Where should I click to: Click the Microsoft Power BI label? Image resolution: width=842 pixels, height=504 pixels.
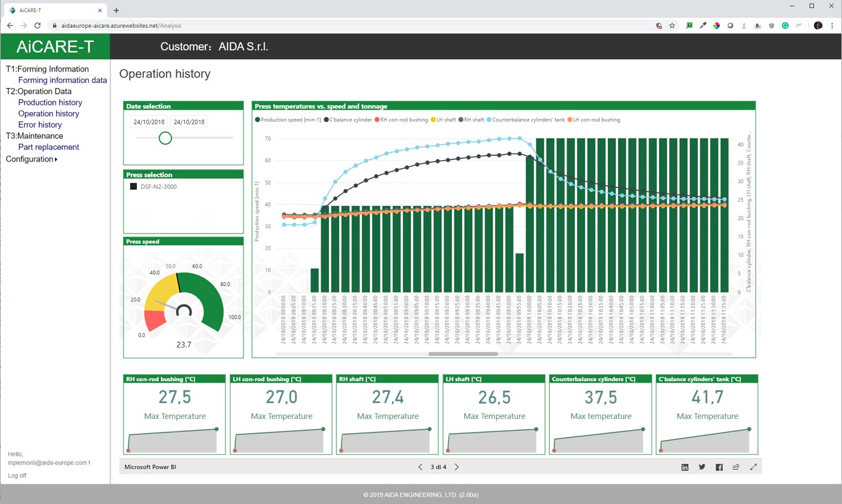pyautogui.click(x=150, y=467)
